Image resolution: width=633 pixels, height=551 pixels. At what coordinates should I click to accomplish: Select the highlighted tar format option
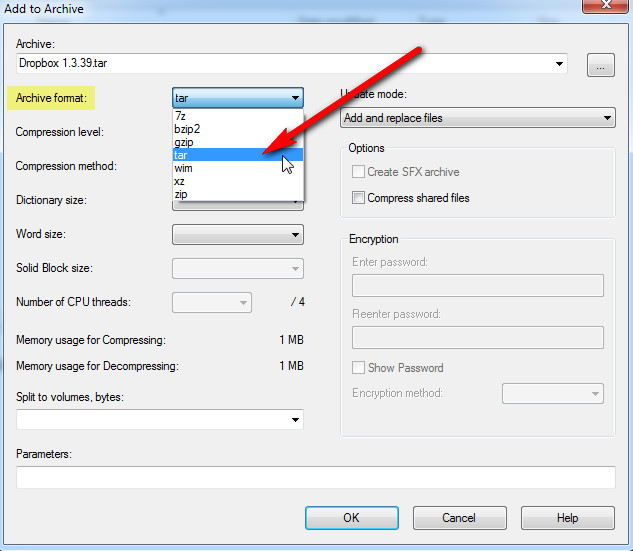[238, 155]
